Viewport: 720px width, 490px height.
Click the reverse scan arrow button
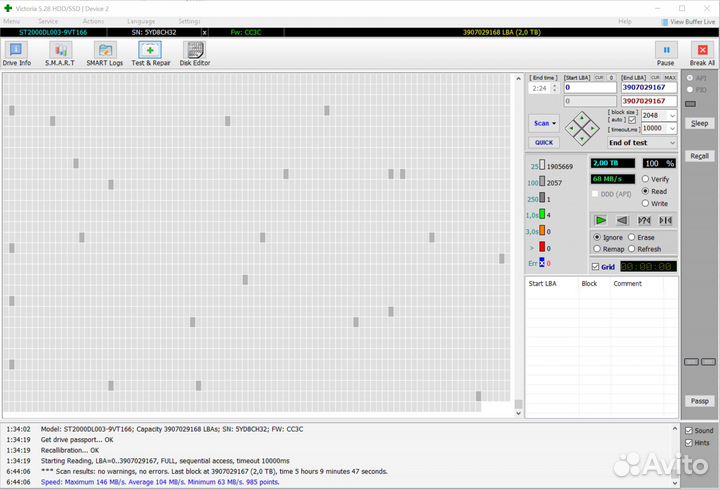coord(622,220)
